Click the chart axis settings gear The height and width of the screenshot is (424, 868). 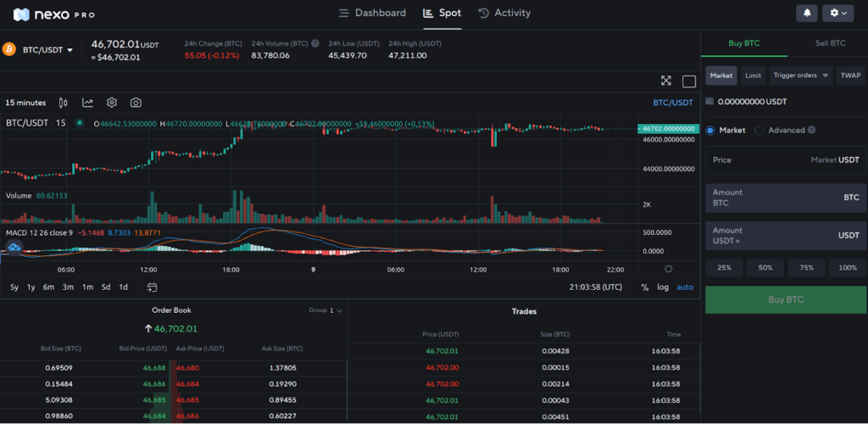(668, 269)
